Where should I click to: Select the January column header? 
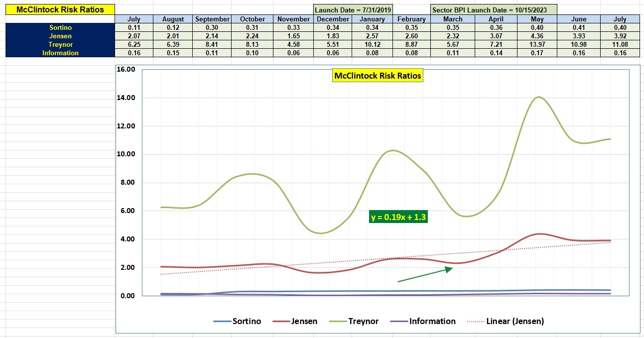point(373,19)
